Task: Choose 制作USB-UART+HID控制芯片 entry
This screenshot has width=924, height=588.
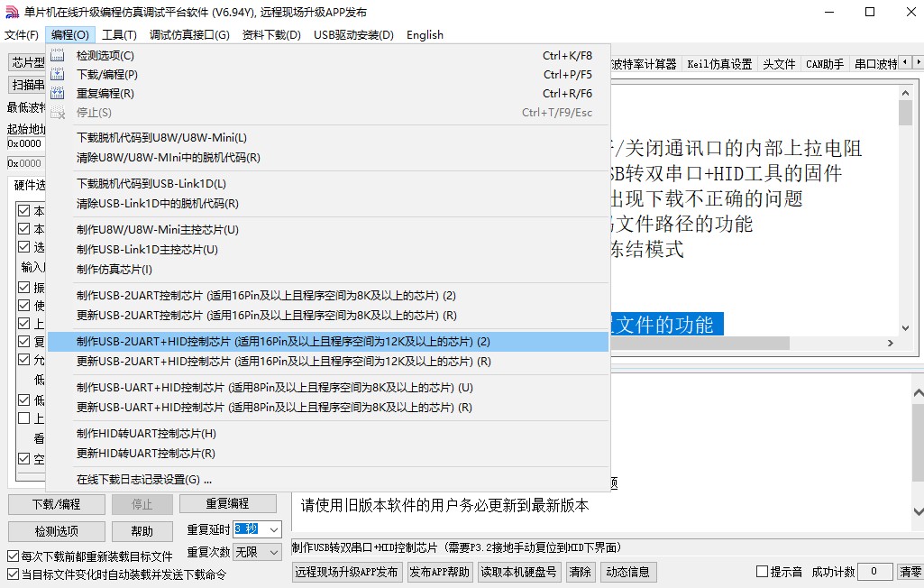Action: point(327,388)
